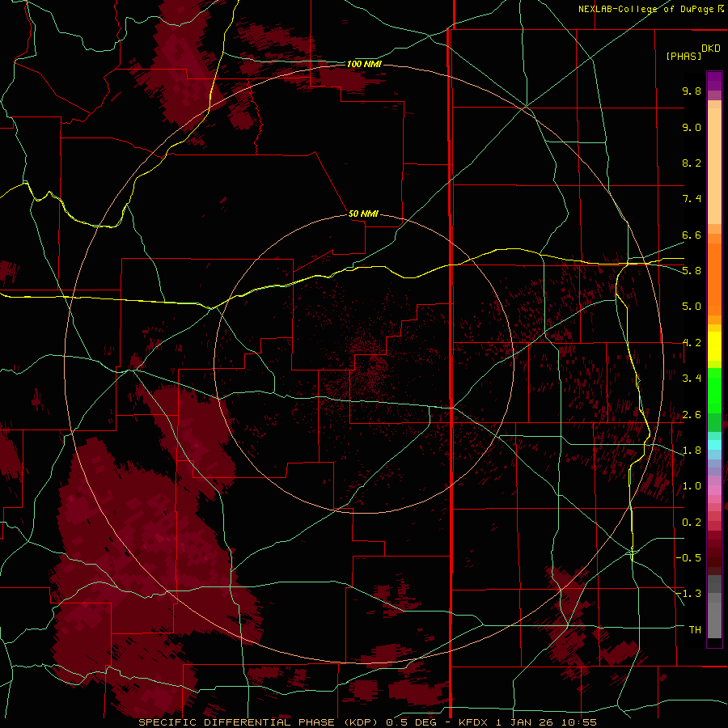Click the 6.6 value on the color scale
The image size is (728, 728).
[692, 235]
